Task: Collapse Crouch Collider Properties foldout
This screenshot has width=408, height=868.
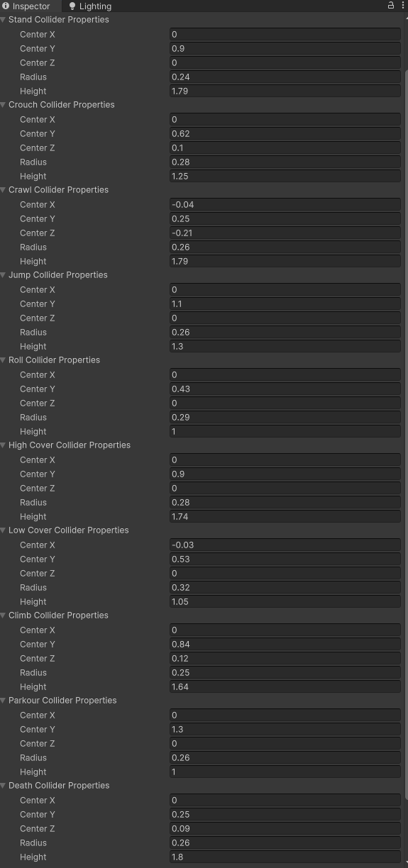Action: [4, 105]
